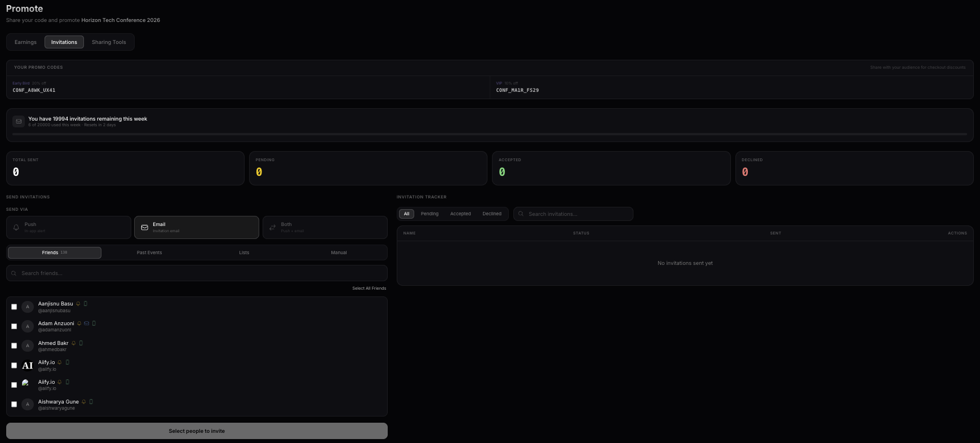The height and width of the screenshot is (443, 980).
Task: Click the bell icon in Push option
Action: 16,228
